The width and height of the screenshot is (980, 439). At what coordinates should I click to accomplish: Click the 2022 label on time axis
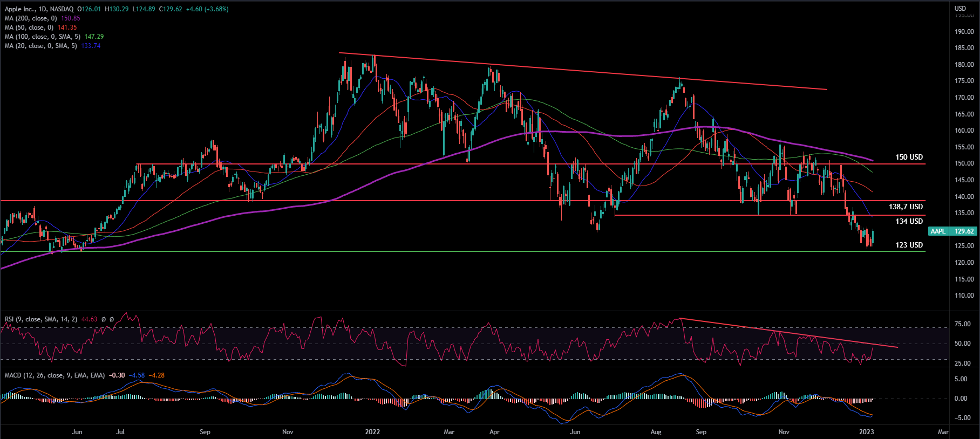pos(372,432)
